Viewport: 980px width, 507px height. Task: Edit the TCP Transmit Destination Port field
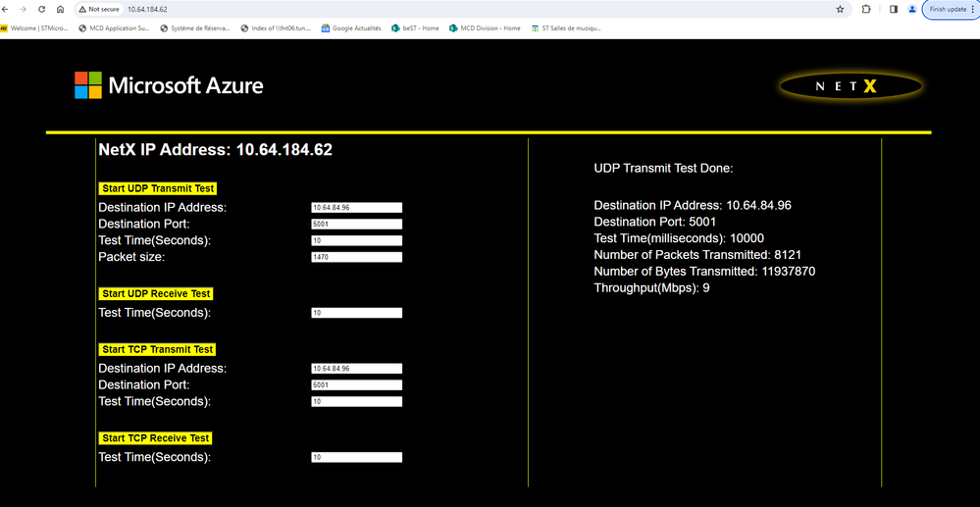357,385
